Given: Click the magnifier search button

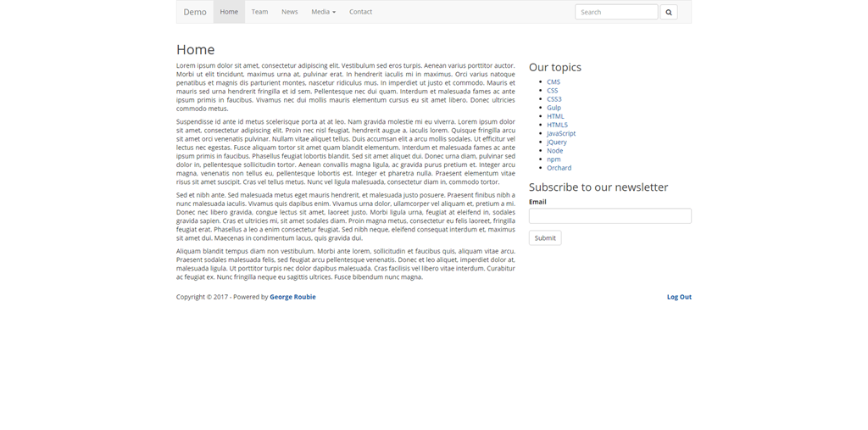Looking at the screenshot, I should pyautogui.click(x=668, y=12).
